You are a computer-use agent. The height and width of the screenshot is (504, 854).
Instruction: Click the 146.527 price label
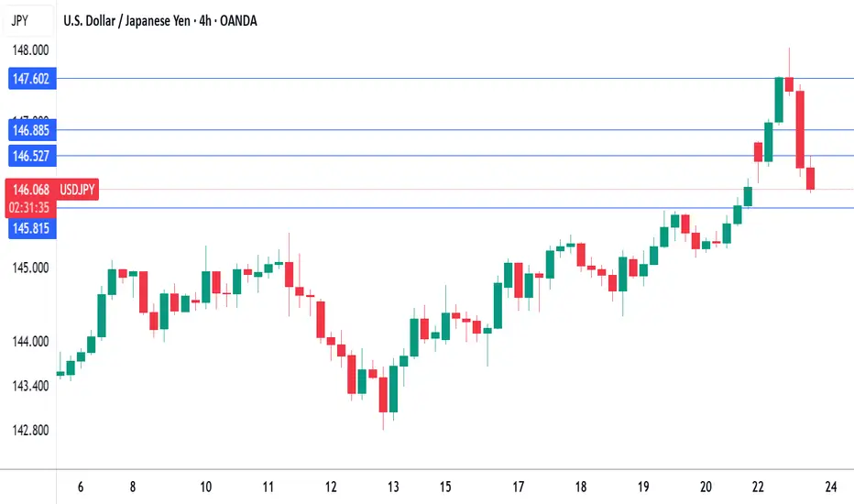[32, 156]
